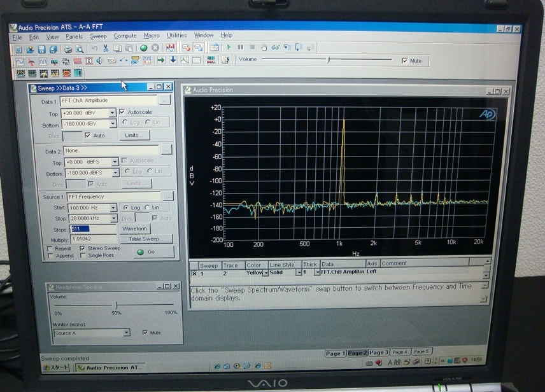Click the Data 1 Limits button
The height and width of the screenshot is (392, 545).
tap(135, 135)
